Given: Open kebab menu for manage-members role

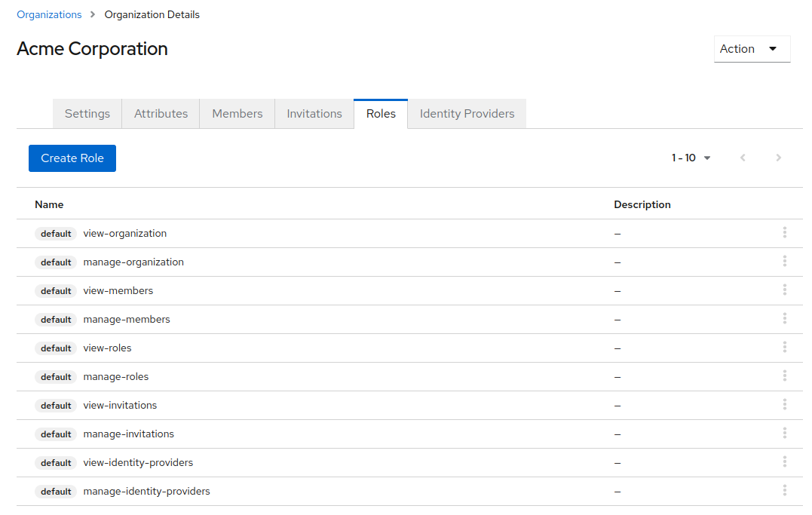Looking at the screenshot, I should 784,319.
